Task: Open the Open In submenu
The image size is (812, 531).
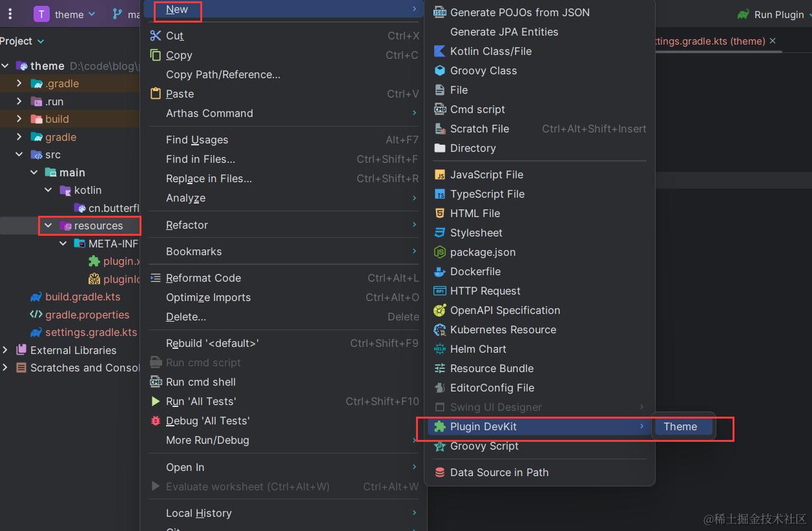Action: 284,467
